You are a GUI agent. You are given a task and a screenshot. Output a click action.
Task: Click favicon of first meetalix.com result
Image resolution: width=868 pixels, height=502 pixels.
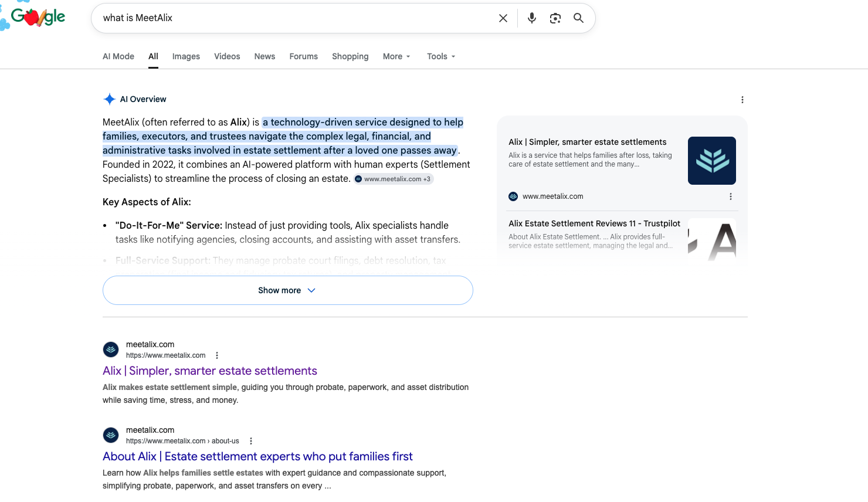coord(111,350)
